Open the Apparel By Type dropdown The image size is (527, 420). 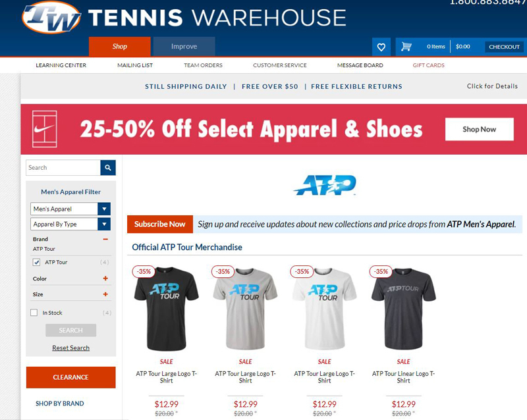tap(70, 224)
